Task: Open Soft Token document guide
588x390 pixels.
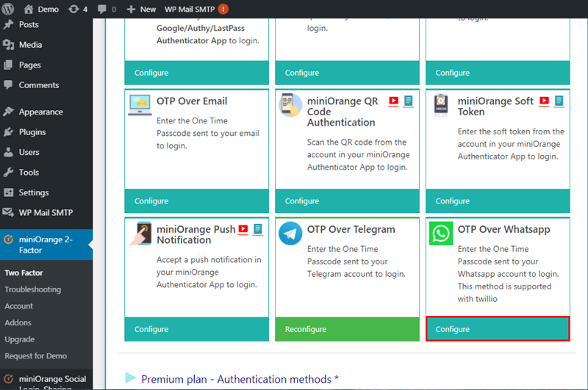Action: (559, 101)
